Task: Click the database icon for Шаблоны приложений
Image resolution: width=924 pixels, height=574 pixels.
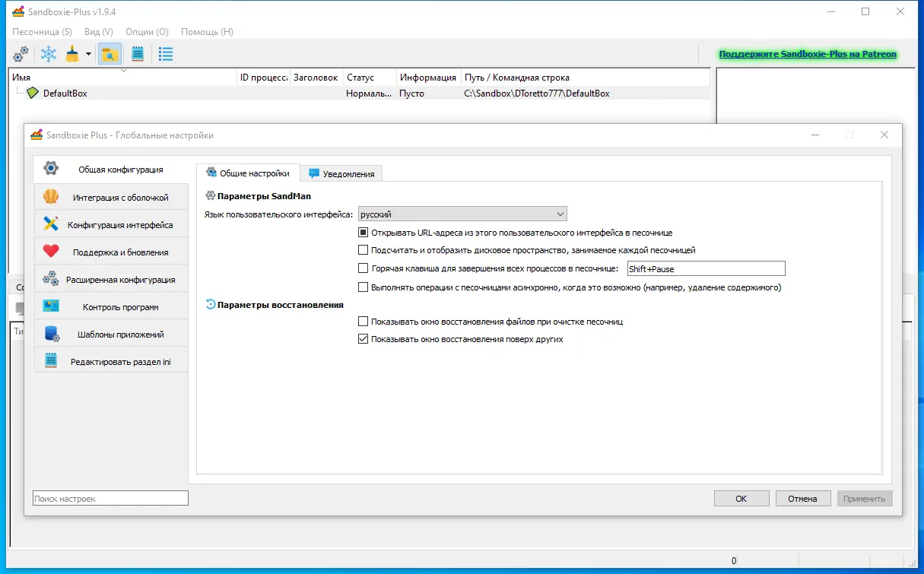Action: [51, 334]
